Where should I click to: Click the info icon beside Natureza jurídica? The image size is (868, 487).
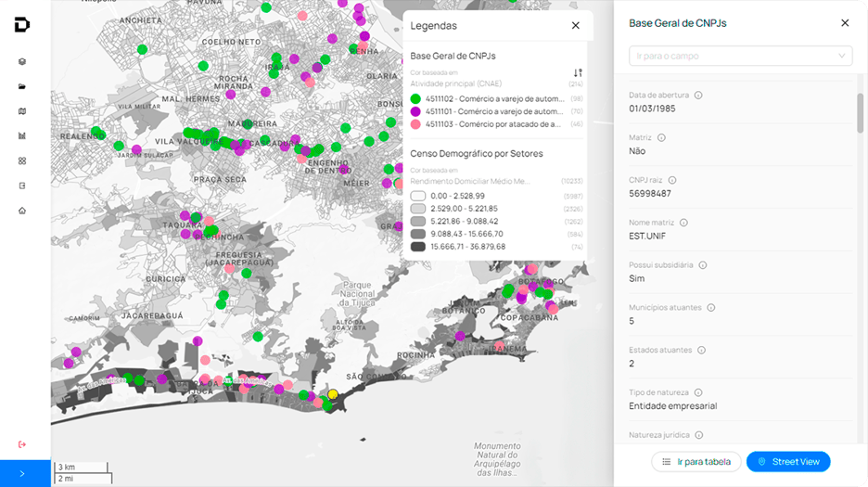(x=699, y=435)
